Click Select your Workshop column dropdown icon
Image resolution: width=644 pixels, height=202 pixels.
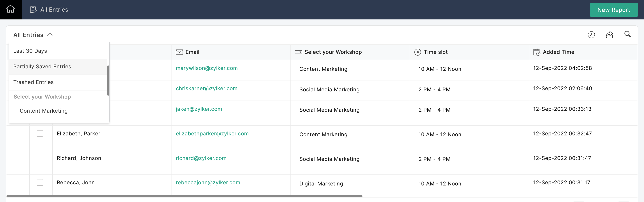click(299, 52)
